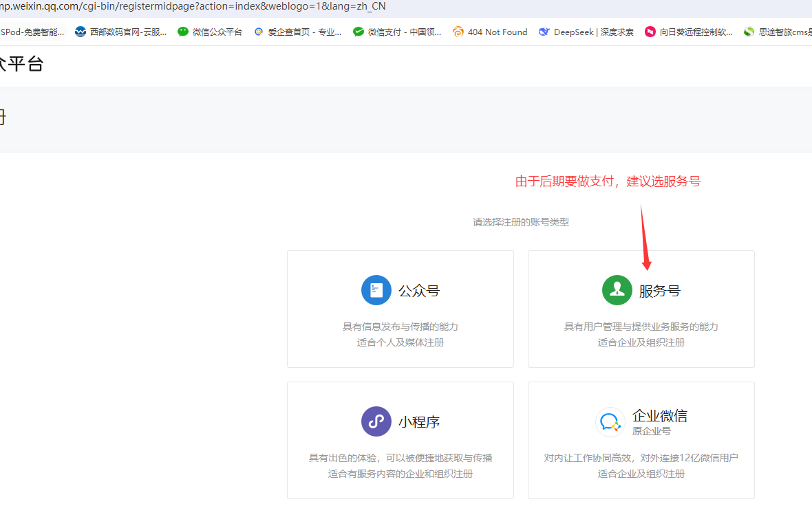The width and height of the screenshot is (812, 517).
Task: Click the purple 小程序 logo icon
Action: click(376, 421)
